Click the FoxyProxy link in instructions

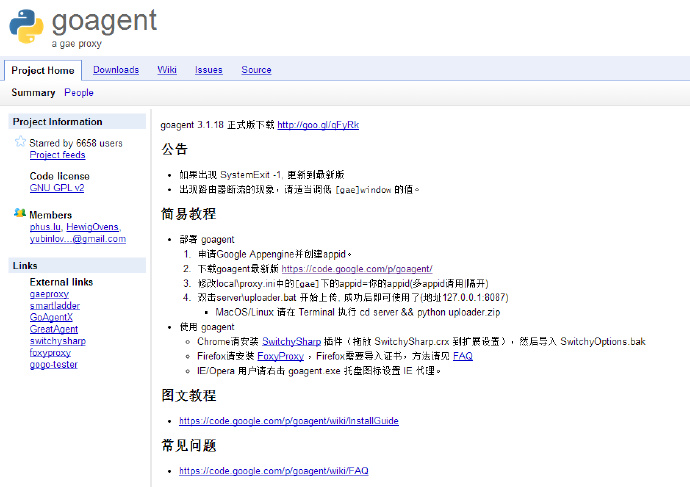tap(280, 356)
